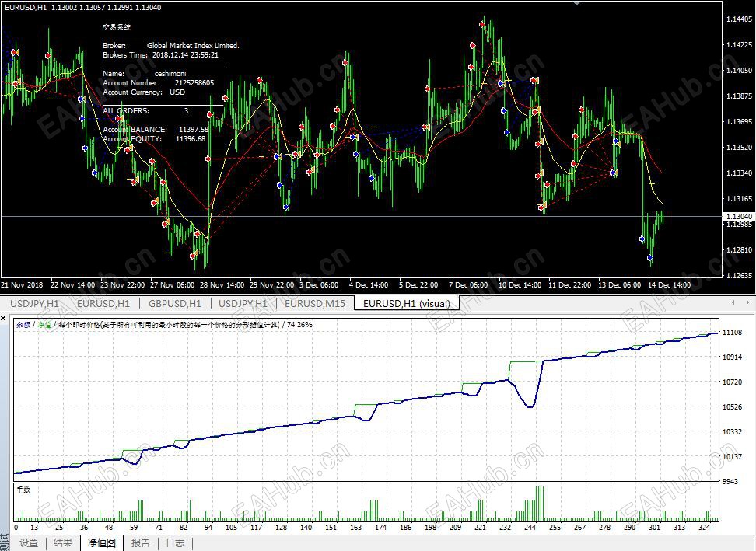Switch to the EURUSD,M15 chart tab
Viewport: 756px width, 551px height.
(315, 303)
